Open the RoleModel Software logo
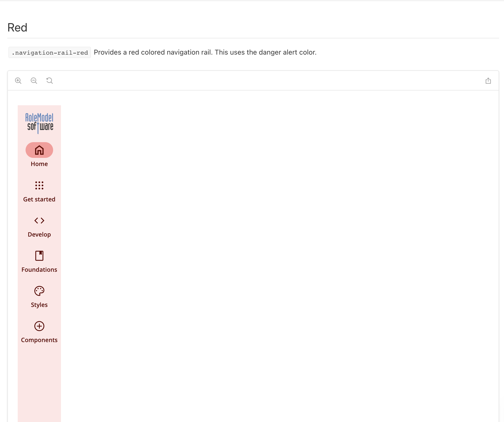Screen dimensions: 504x422 coord(39,122)
